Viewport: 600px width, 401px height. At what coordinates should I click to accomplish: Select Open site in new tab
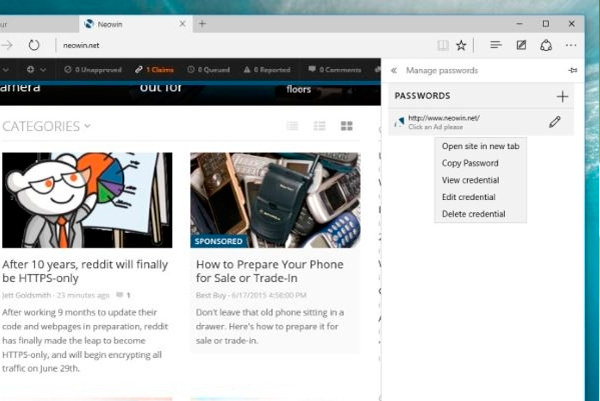click(x=480, y=146)
